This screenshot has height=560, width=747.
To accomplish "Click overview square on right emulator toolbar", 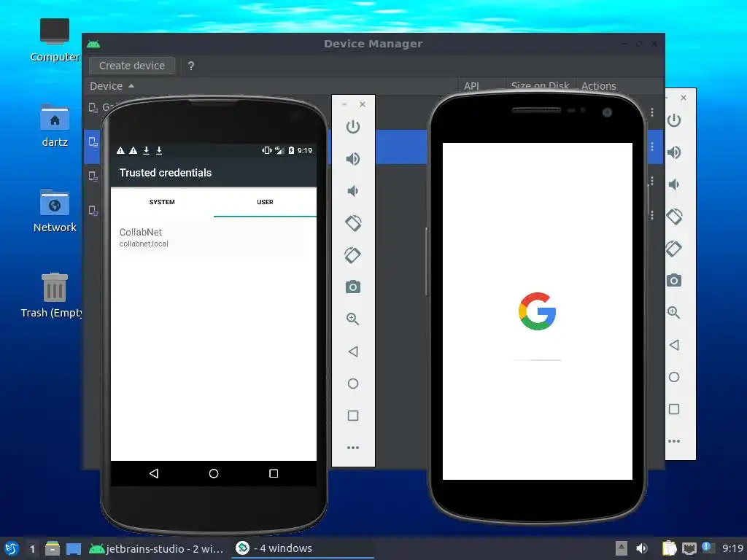I will tap(673, 409).
